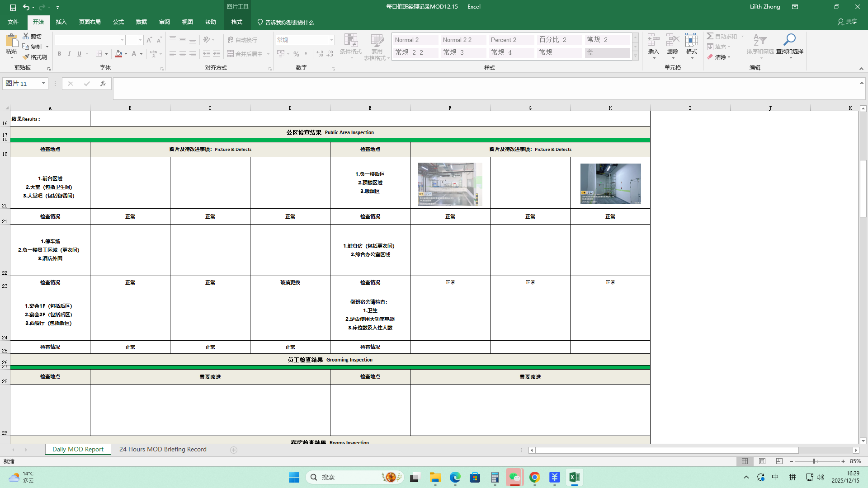This screenshot has height=488, width=868.
Task: Click the Save icon in title bar
Action: (x=13, y=7)
